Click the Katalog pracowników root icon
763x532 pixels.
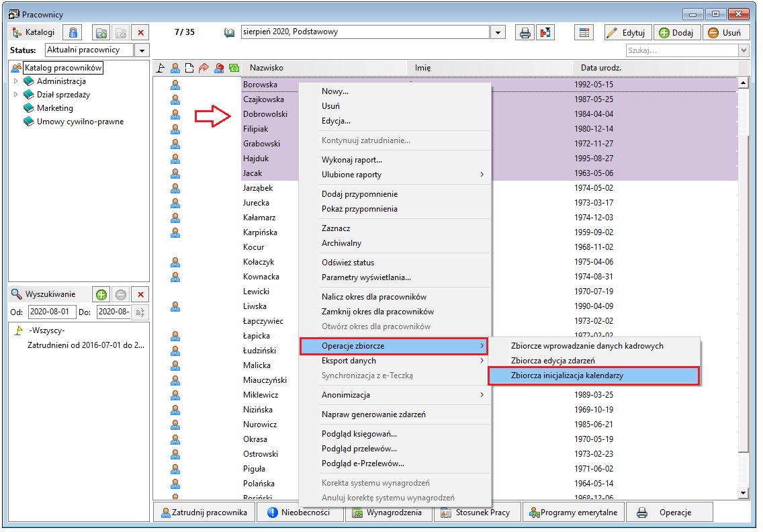pos(16,68)
